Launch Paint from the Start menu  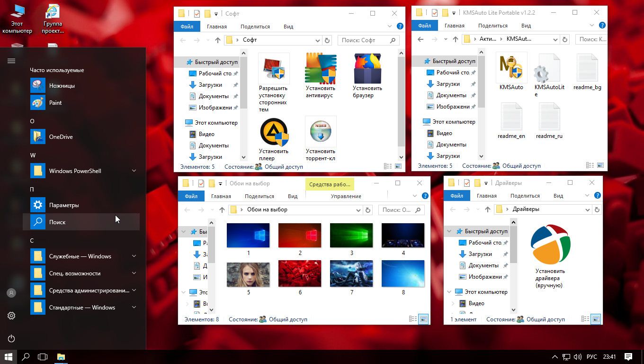[81, 102]
